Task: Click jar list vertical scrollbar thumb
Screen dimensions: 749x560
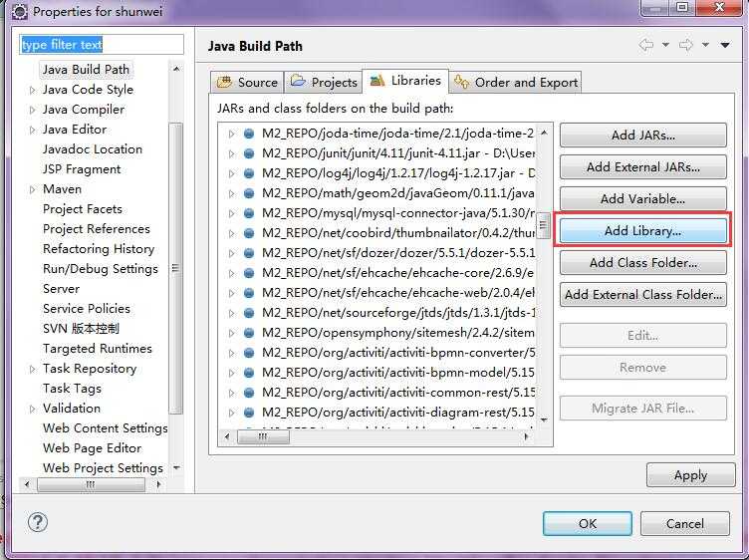Action: tap(544, 224)
